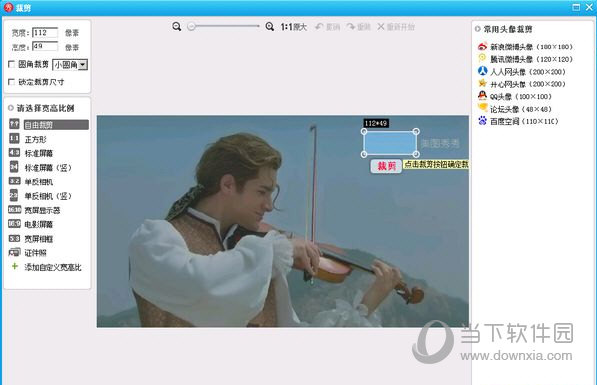Choose the 标准屏幕 4:3 ratio icon

click(14, 153)
